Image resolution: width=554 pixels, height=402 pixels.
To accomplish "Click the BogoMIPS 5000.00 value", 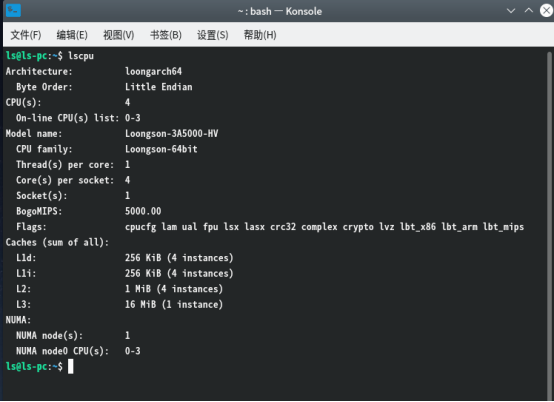I will (x=143, y=211).
